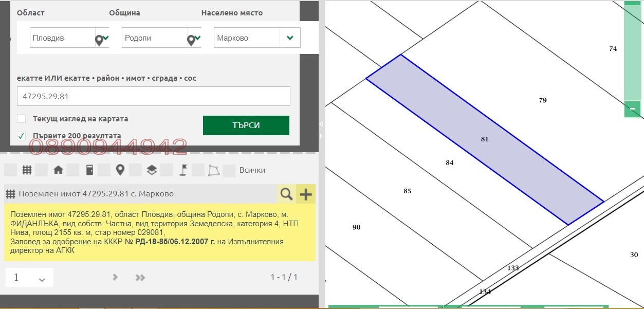Click the flag marker filter icon
The image size is (644, 309).
pyautogui.click(x=183, y=170)
